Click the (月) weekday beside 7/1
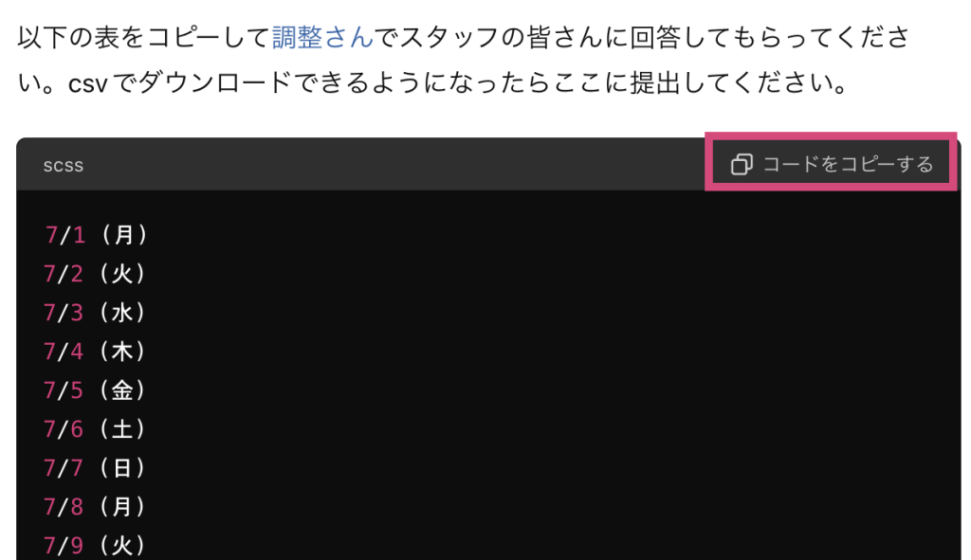Screen dimensions: 971x560 point(124,235)
